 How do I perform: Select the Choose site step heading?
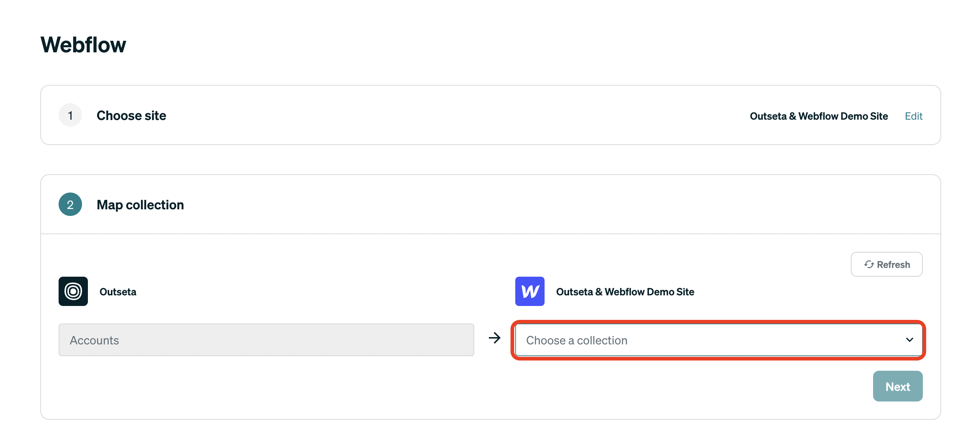click(x=131, y=116)
